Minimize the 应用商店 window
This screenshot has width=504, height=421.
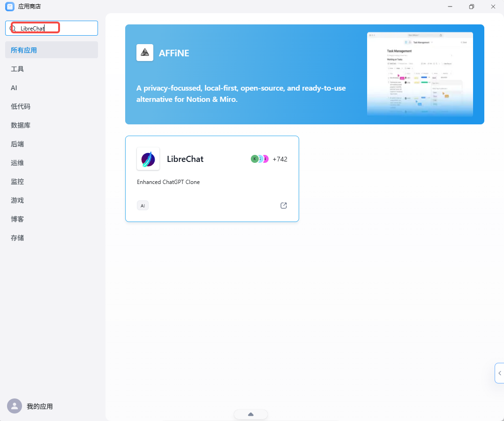[x=450, y=7]
